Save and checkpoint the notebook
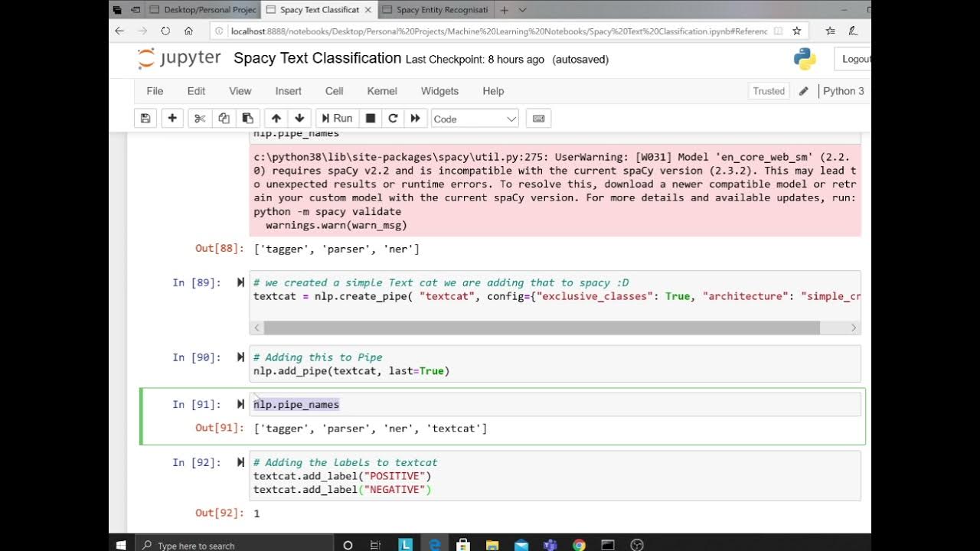The height and width of the screenshot is (551, 980). click(145, 119)
